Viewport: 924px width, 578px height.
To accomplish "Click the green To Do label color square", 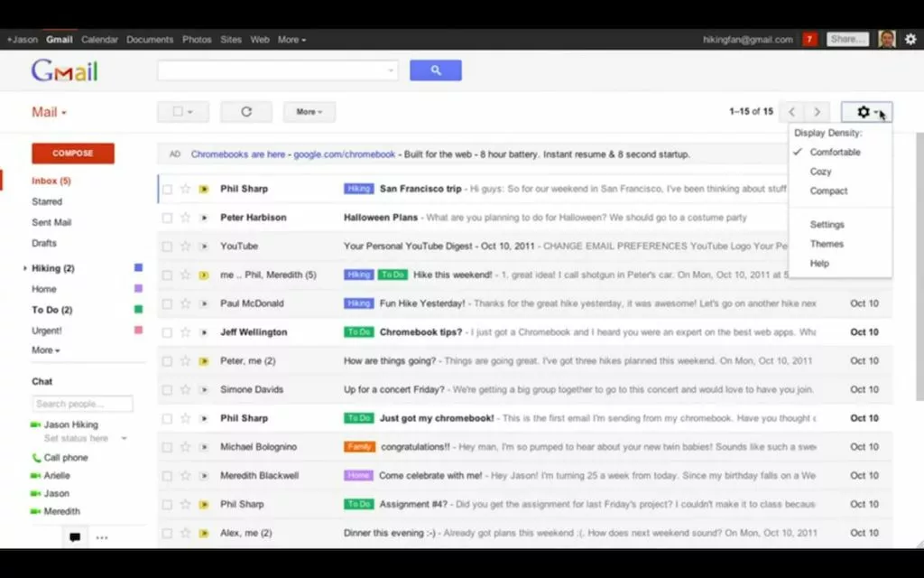I will pyautogui.click(x=138, y=309).
